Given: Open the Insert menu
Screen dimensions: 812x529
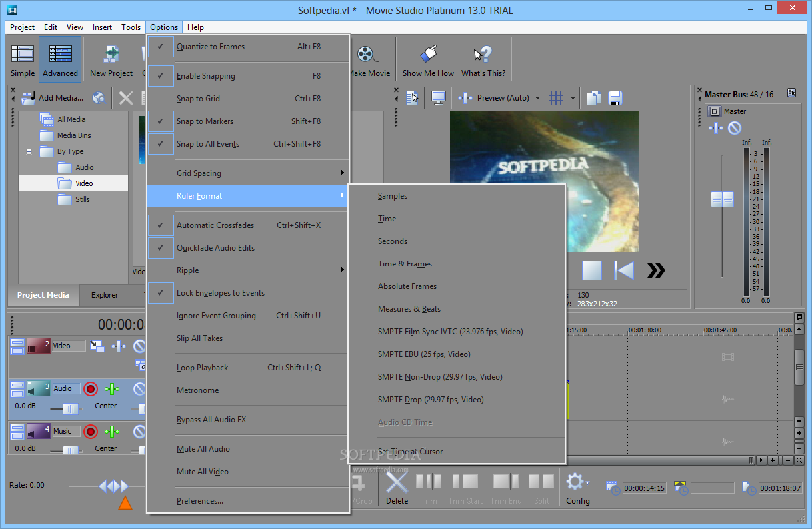Looking at the screenshot, I should point(102,27).
